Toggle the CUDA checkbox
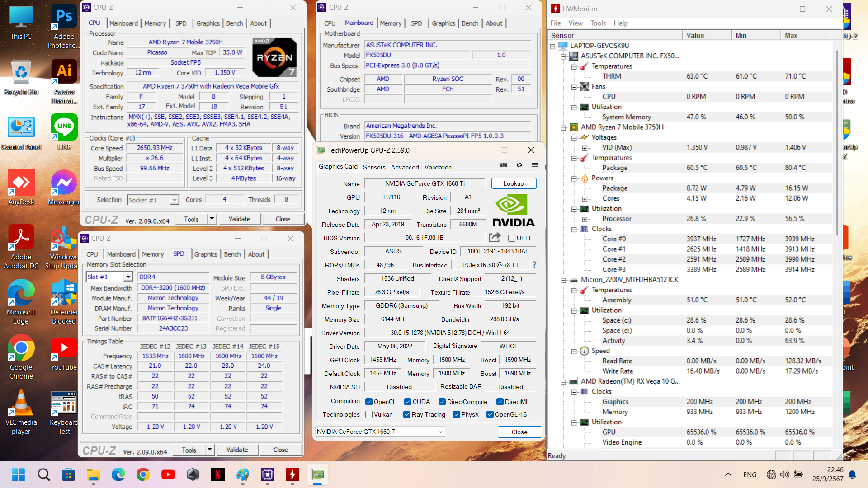 pos(408,402)
